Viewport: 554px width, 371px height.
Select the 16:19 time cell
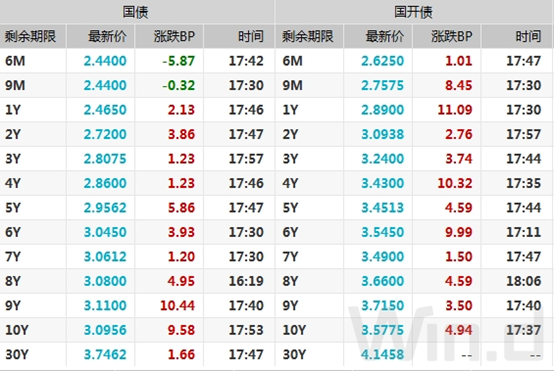[246, 281]
